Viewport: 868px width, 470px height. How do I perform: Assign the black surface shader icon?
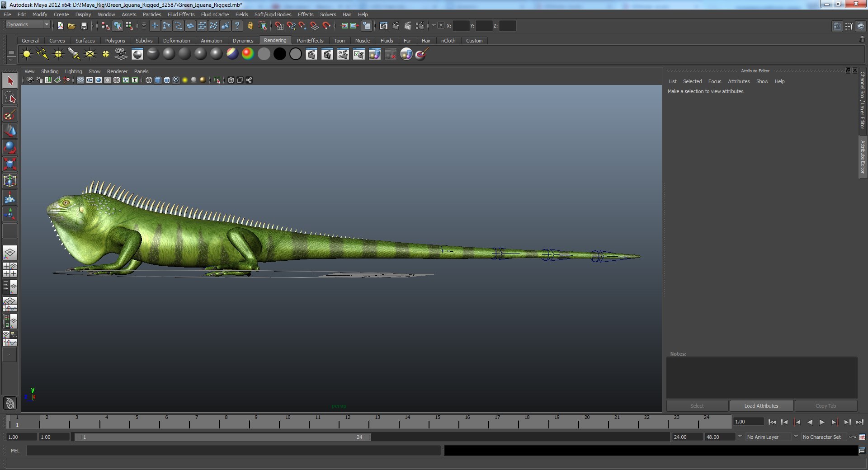pyautogui.click(x=280, y=54)
